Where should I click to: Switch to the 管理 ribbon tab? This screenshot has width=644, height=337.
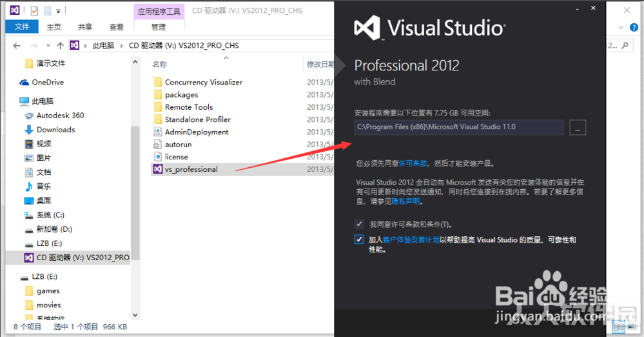[159, 27]
